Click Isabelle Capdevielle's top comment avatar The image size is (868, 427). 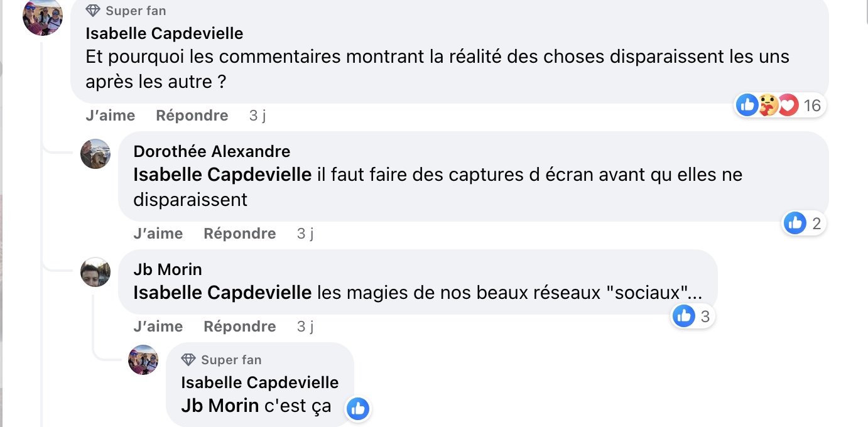click(x=43, y=16)
